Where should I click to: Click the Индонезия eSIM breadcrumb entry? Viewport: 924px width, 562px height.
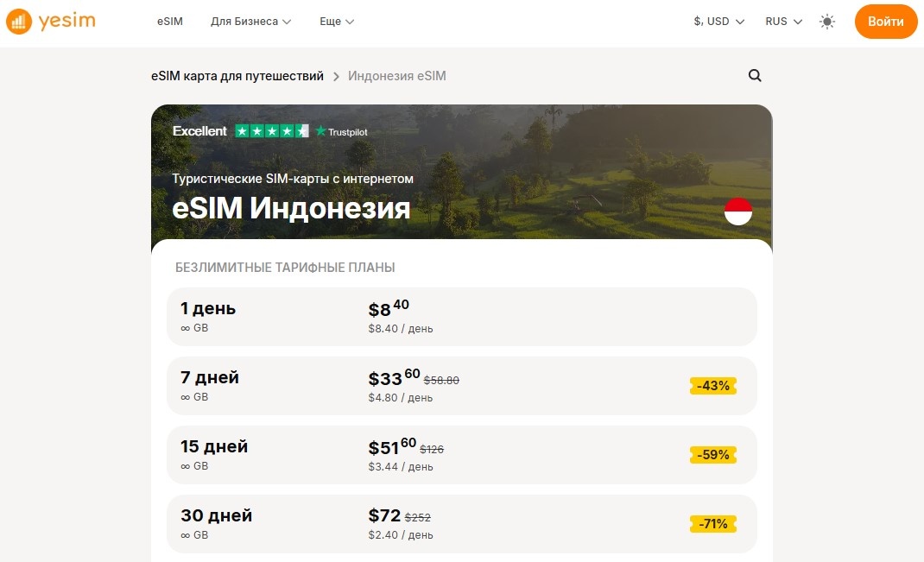coord(396,76)
